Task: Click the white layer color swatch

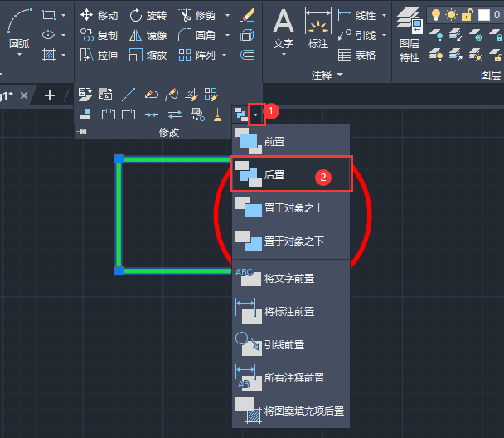Action: coord(484,15)
